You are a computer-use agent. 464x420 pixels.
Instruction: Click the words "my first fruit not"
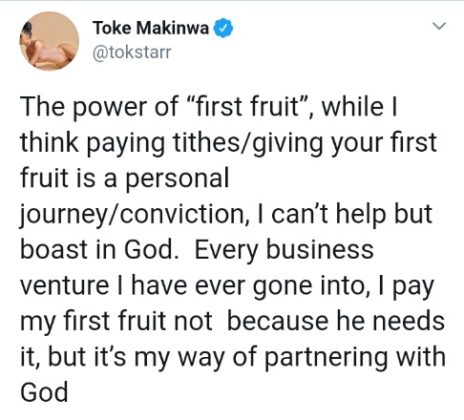click(x=116, y=322)
